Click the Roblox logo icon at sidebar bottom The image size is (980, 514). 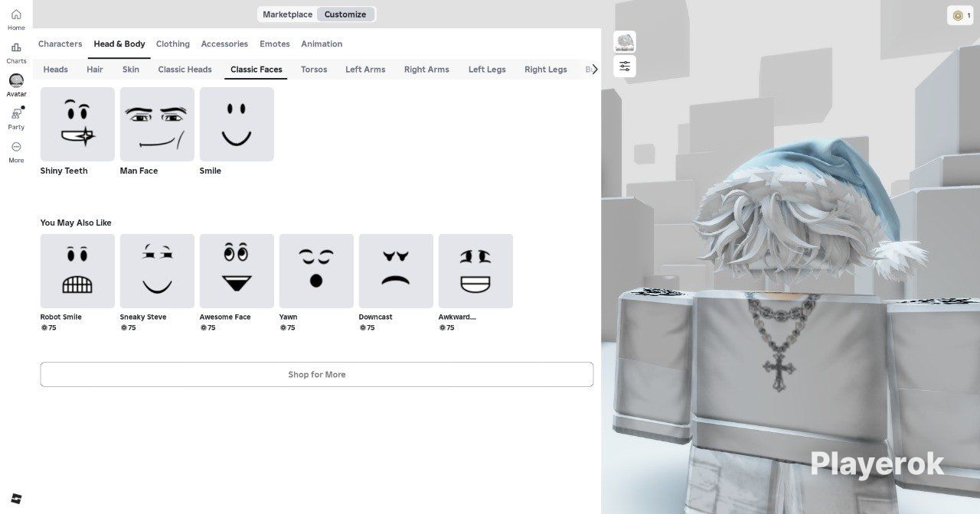pyautogui.click(x=17, y=499)
